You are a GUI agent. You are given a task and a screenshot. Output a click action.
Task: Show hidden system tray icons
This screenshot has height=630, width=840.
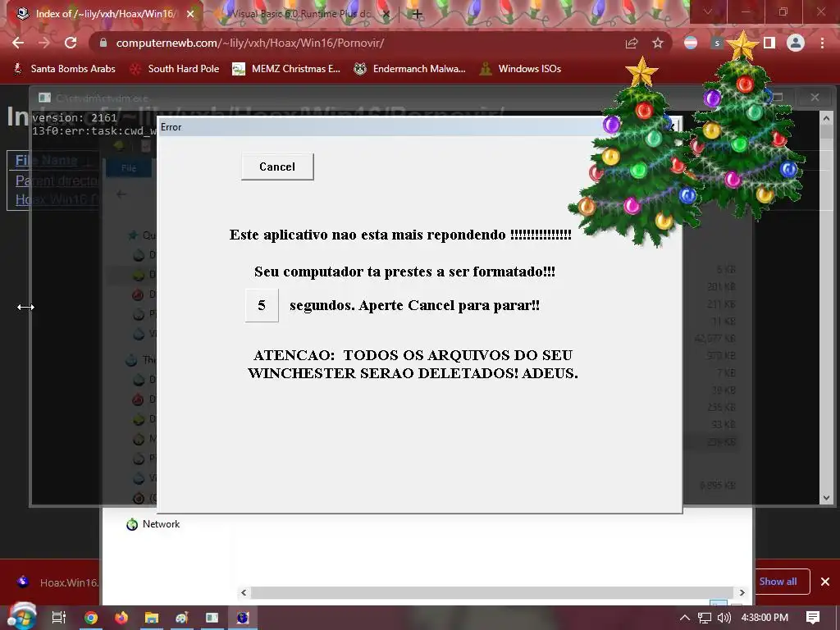[685, 618]
